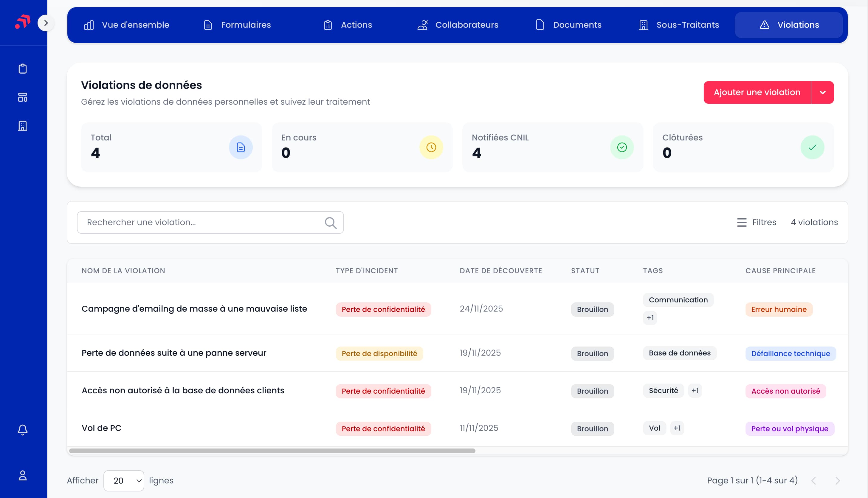
Task: Click the clipboard icon in left sidebar
Action: coord(23,69)
